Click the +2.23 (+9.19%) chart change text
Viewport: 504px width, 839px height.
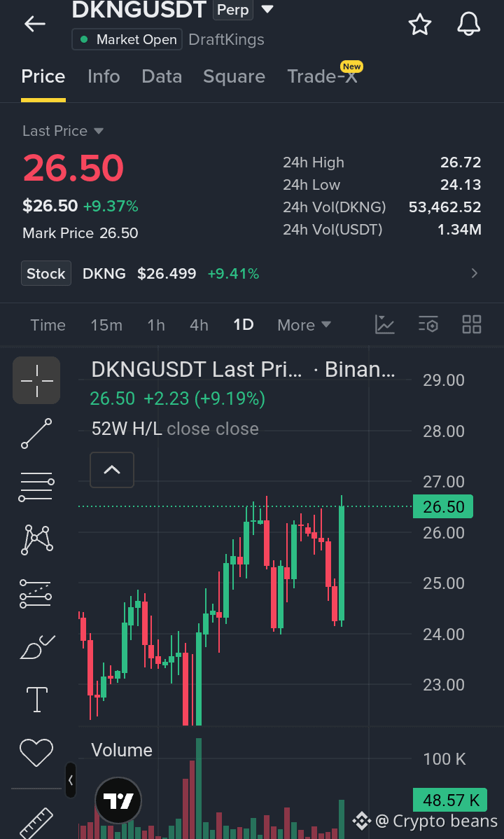tap(204, 398)
